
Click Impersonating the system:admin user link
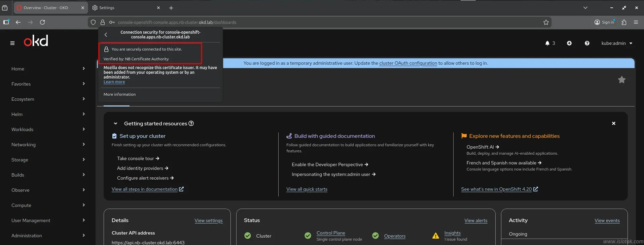[x=333, y=174]
